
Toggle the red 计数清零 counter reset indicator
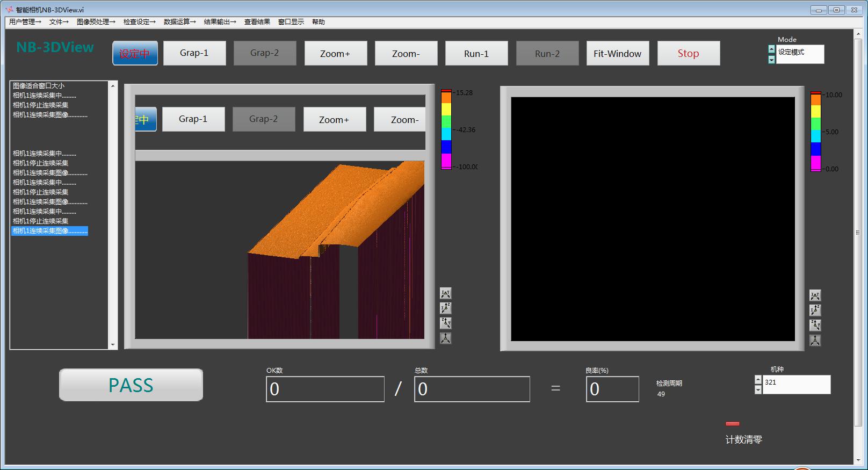pyautogui.click(x=732, y=424)
